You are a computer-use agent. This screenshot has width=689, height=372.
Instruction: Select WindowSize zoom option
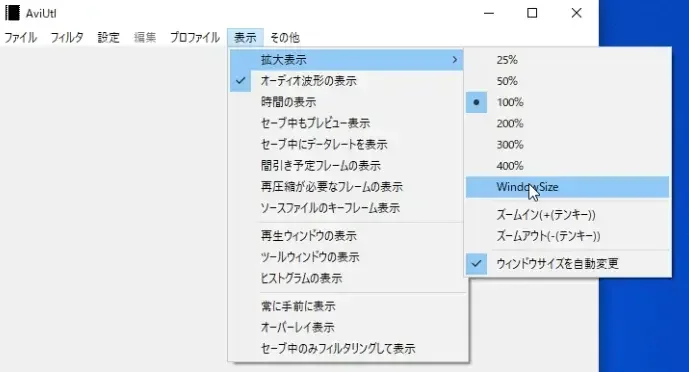tap(567, 187)
